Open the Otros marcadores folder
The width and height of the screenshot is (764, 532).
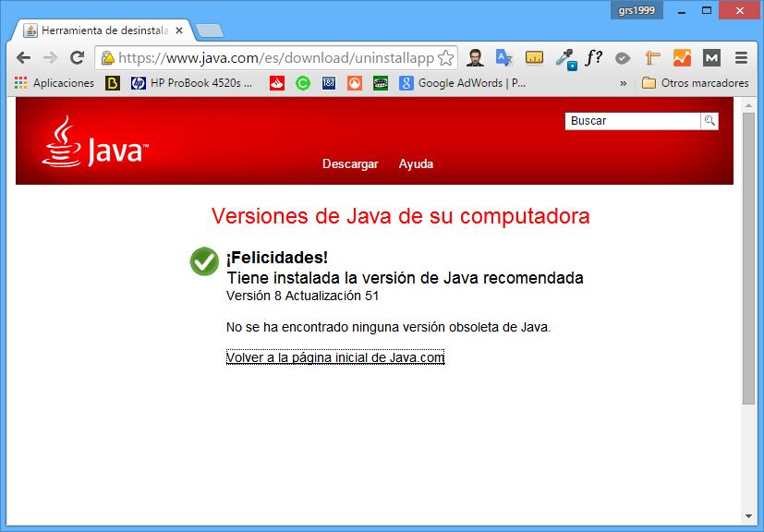(x=695, y=83)
